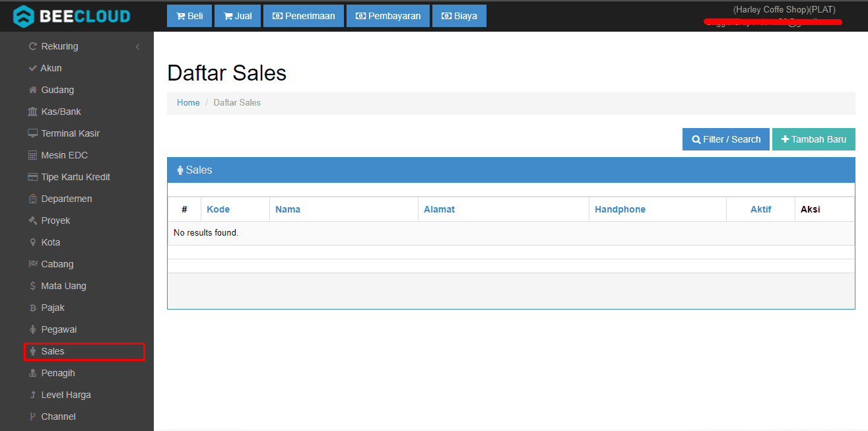Sort table by Nama column
This screenshot has width=868, height=431.
coord(288,209)
